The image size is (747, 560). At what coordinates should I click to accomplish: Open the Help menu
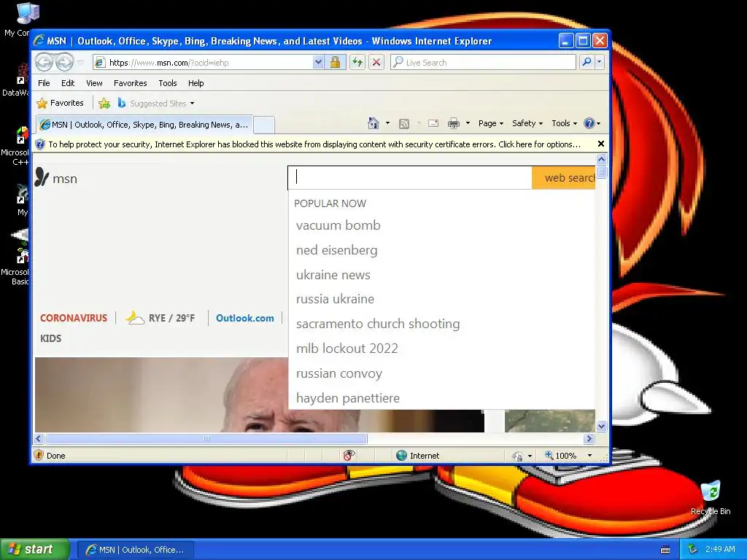196,83
